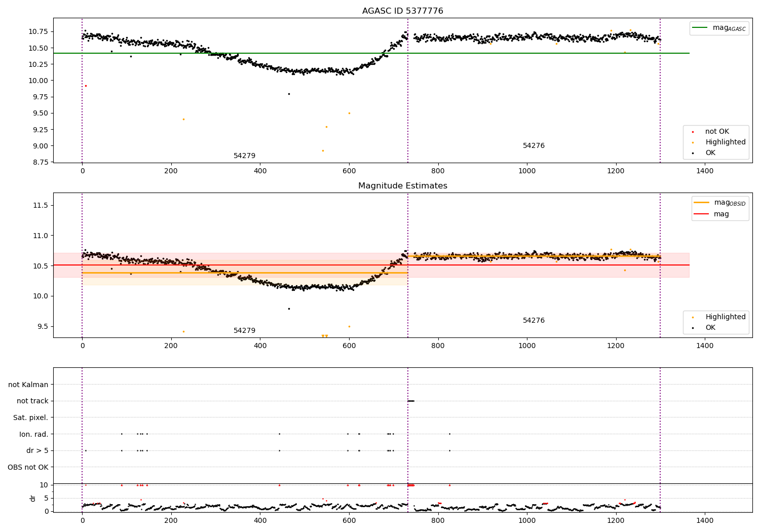This screenshot has height=532, width=760.
Task: Click the 10.5 tick on the Magnitude Estimates y-axis
Action: click(x=41, y=266)
